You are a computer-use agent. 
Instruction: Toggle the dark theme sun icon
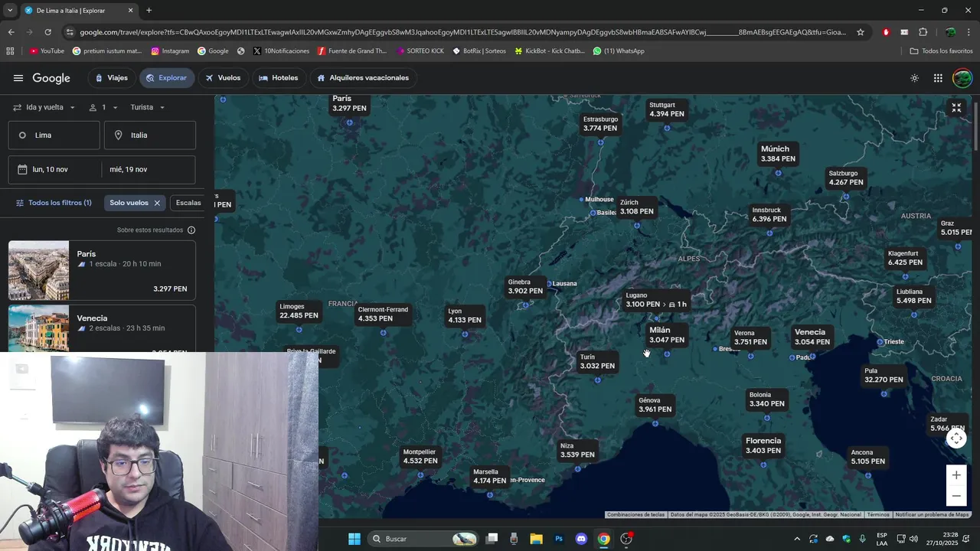[914, 78]
